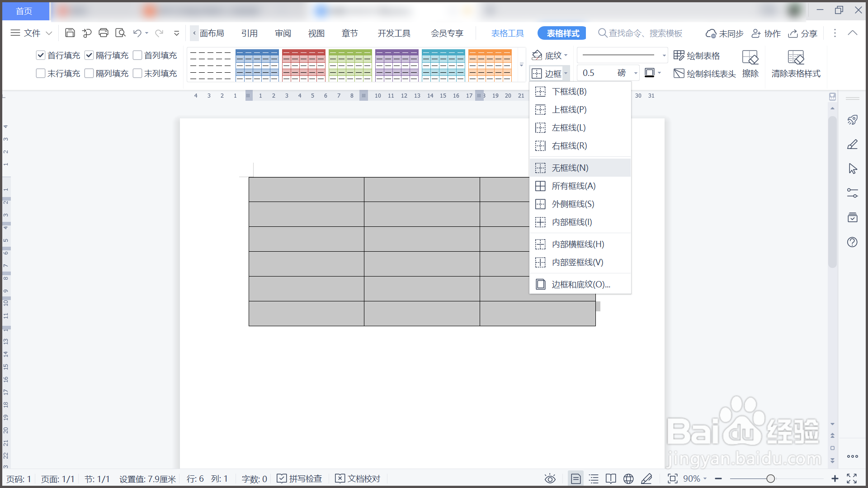Viewport: 868px width, 488px height.
Task: Click the three dots more sidebar icon
Action: click(x=852, y=456)
